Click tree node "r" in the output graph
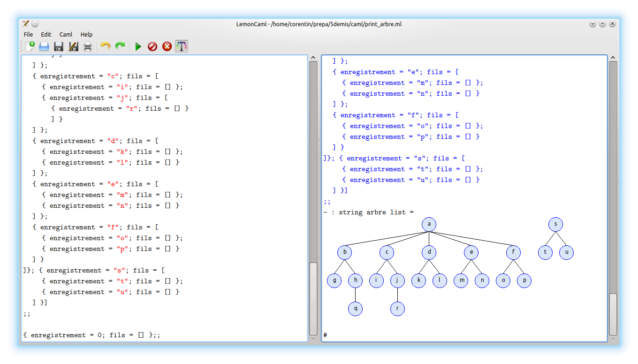 coord(397,309)
